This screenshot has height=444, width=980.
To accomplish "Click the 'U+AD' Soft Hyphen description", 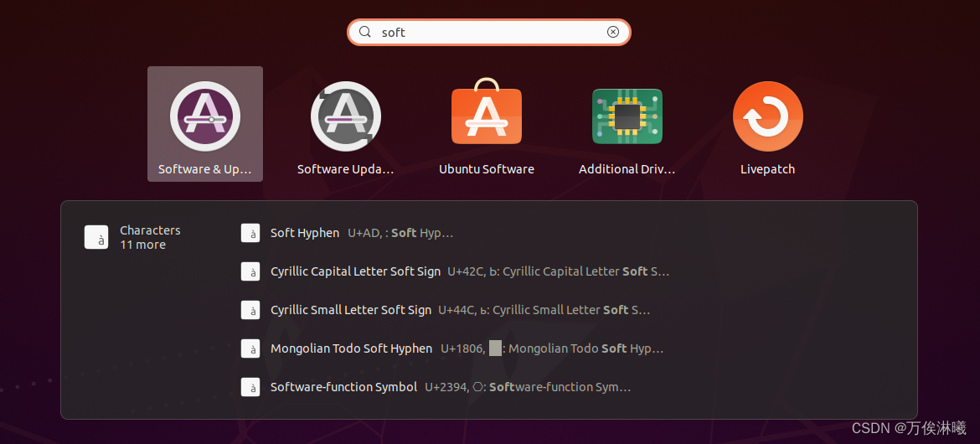I will pos(400,233).
